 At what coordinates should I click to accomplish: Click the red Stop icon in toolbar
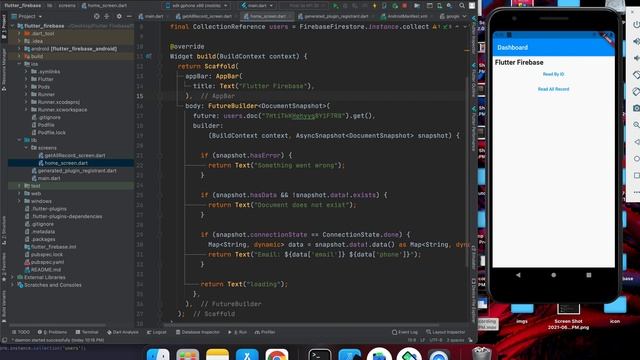[405, 6]
